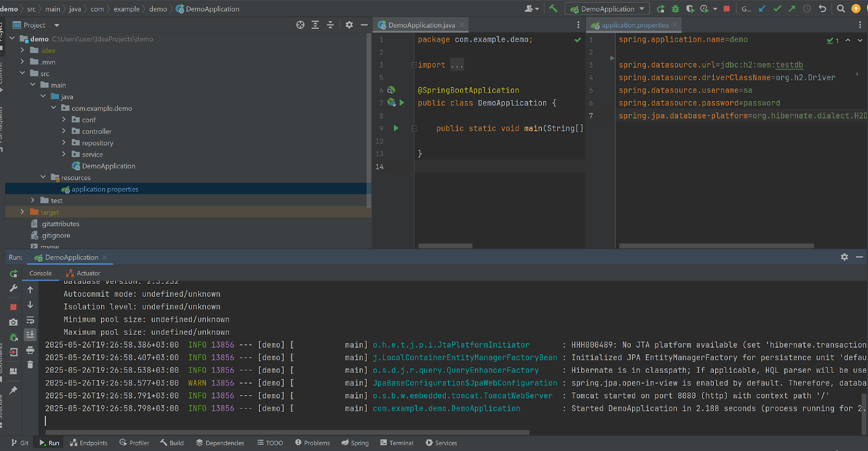868x451 pixels.
Task: Switch to the Actuator tab
Action: point(84,274)
